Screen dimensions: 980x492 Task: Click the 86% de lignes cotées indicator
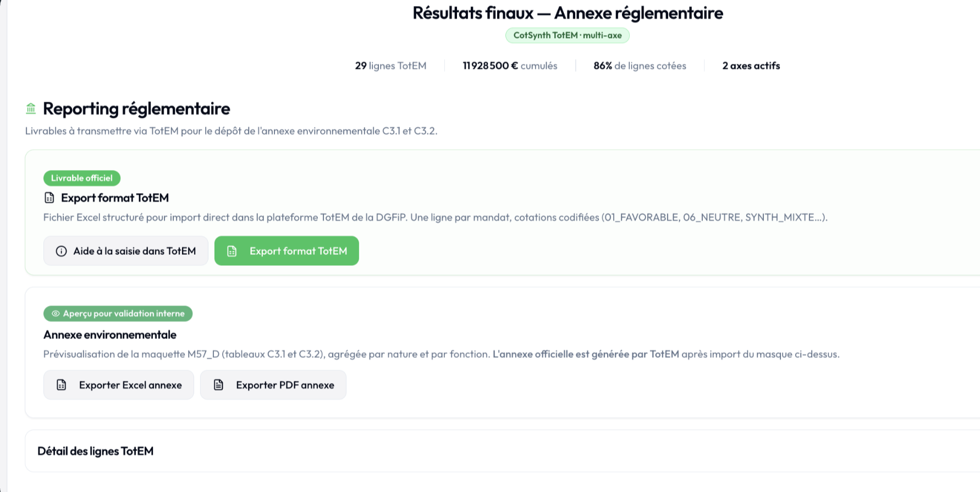pos(640,65)
